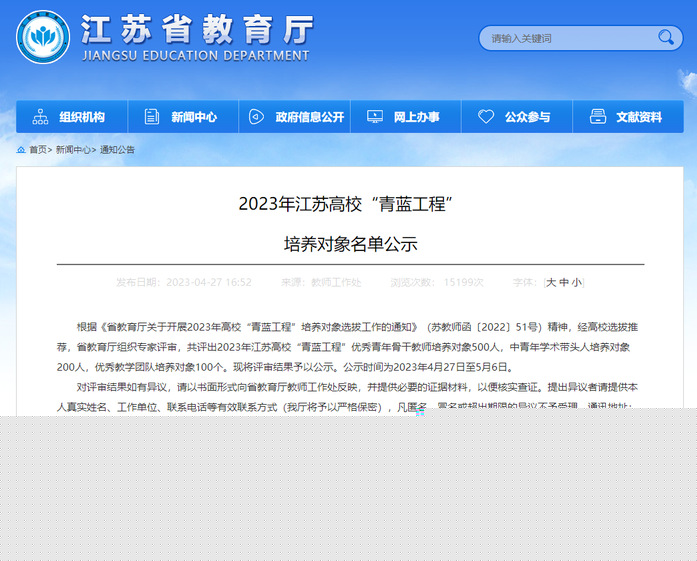
Task: Open 通知公告 breadcrumb link
Action: click(x=117, y=150)
